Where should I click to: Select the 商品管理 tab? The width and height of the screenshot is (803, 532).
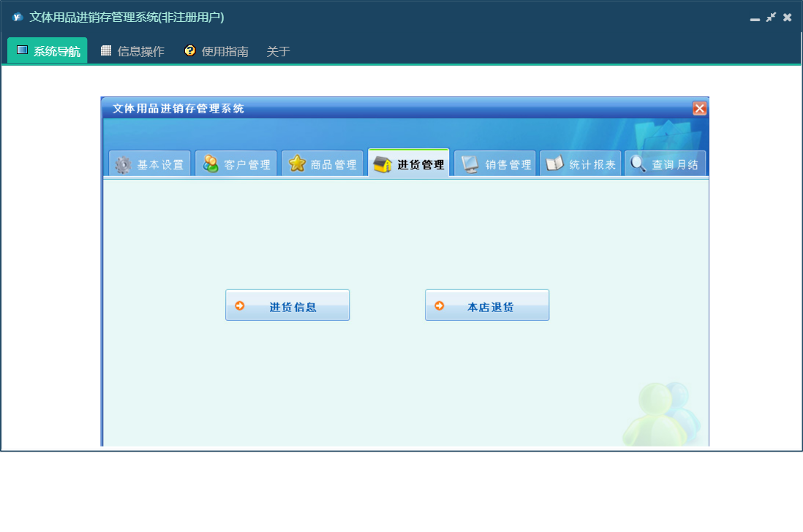(323, 164)
